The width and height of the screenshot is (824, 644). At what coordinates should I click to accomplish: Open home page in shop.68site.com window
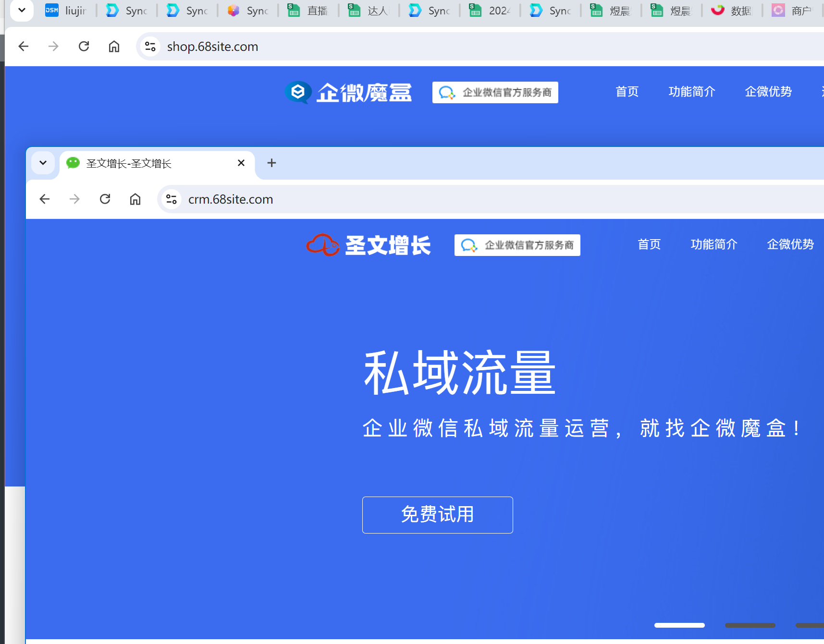(114, 46)
